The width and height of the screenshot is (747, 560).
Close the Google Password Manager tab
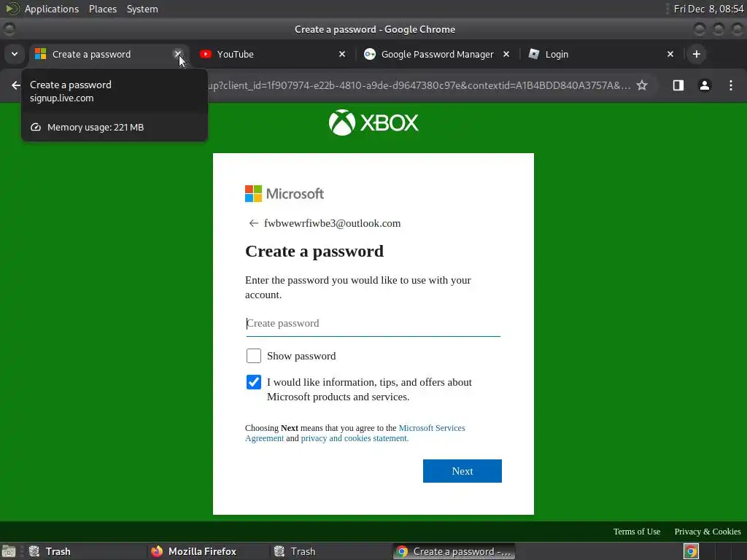(x=506, y=54)
